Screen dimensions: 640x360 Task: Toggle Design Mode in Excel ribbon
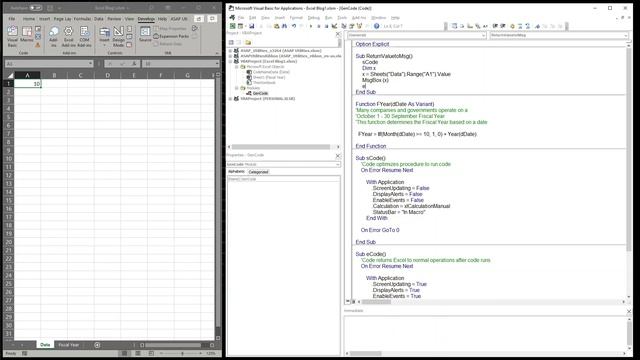[118, 36]
